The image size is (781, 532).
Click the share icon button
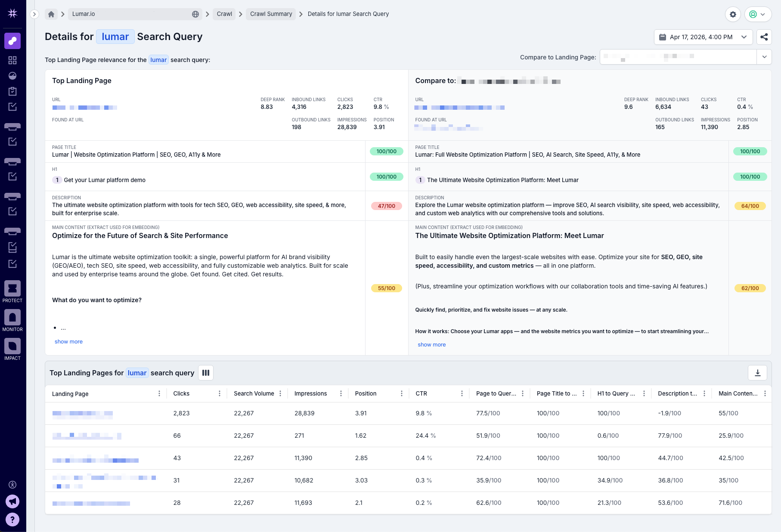point(764,37)
